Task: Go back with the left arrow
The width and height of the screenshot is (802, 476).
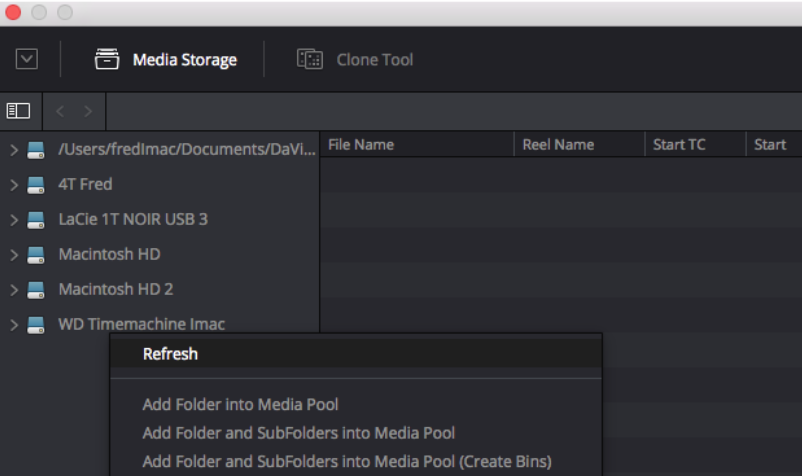Action: click(59, 110)
